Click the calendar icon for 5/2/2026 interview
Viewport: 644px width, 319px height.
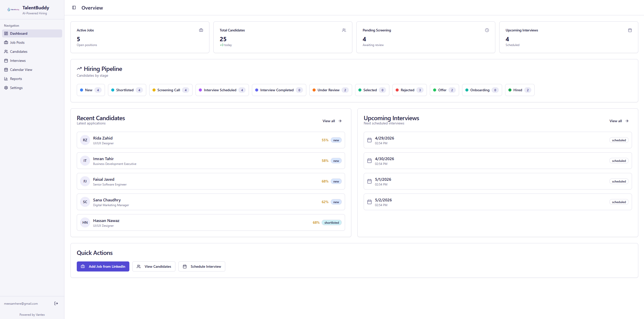click(x=369, y=202)
